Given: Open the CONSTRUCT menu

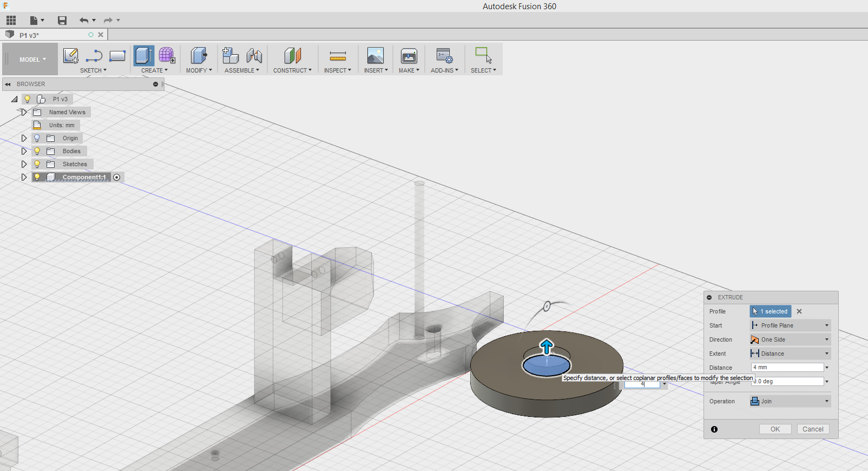Looking at the screenshot, I should 292,70.
